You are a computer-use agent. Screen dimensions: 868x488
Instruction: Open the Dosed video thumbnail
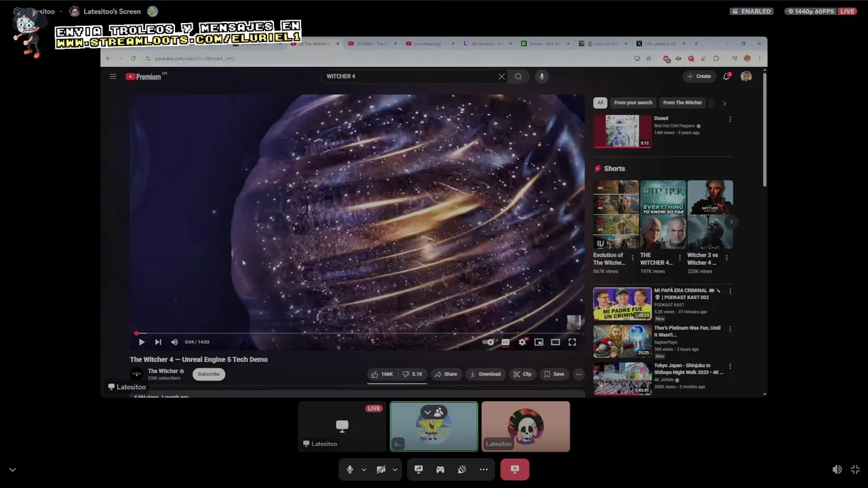622,131
